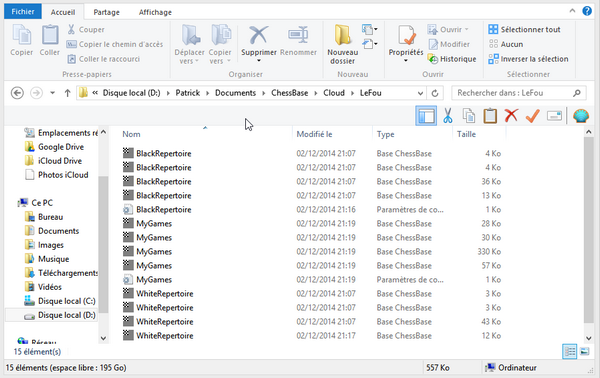Viewport: 600px width, 378px height.
Task: Click the scissors cut icon in secondary toolbar
Action: click(447, 116)
